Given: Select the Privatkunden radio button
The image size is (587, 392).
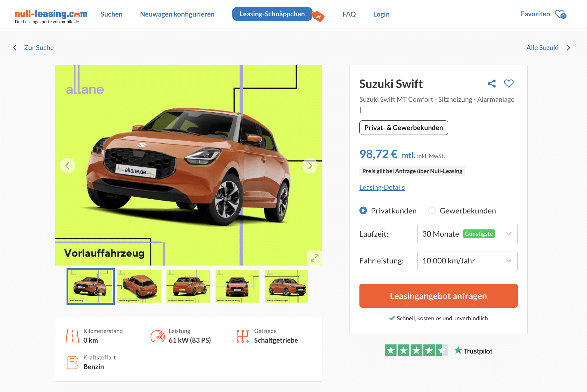Looking at the screenshot, I should [x=363, y=210].
